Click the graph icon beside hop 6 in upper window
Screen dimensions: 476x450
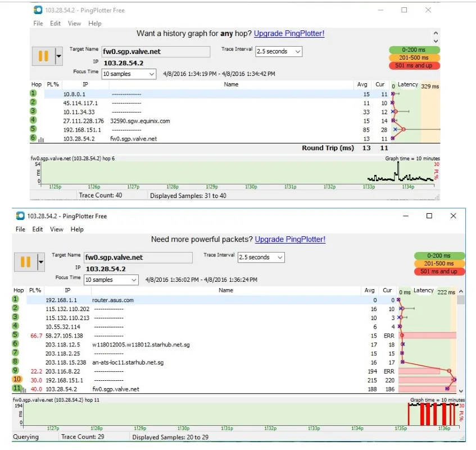coord(41,139)
